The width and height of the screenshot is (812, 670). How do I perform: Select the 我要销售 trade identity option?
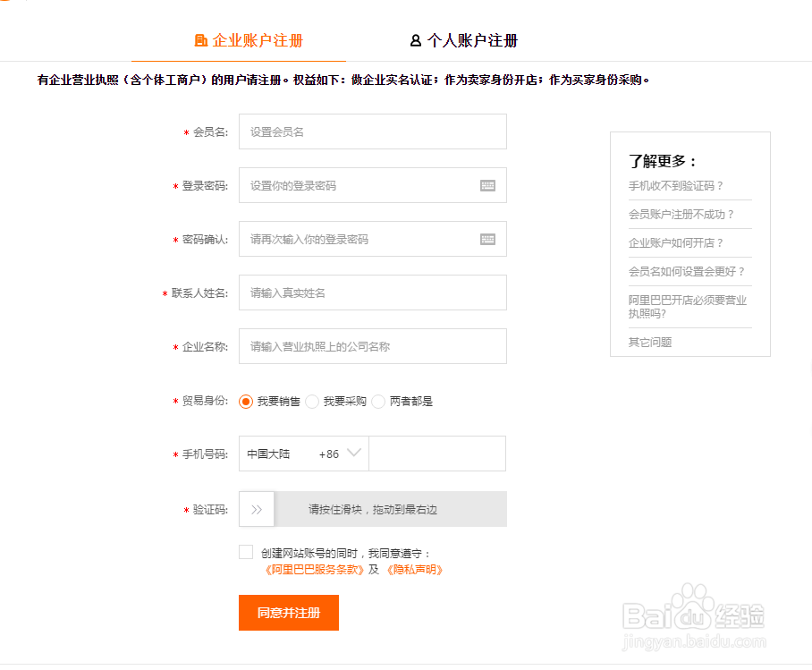246,402
